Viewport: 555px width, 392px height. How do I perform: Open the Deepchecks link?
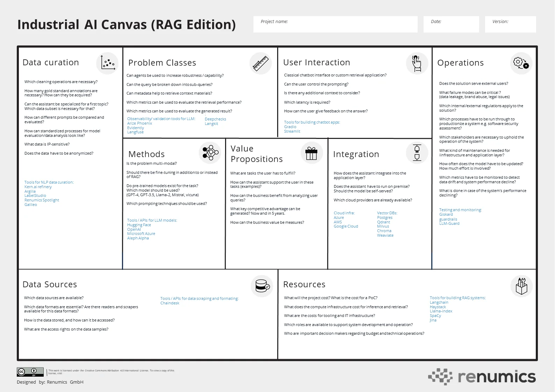[x=215, y=119]
